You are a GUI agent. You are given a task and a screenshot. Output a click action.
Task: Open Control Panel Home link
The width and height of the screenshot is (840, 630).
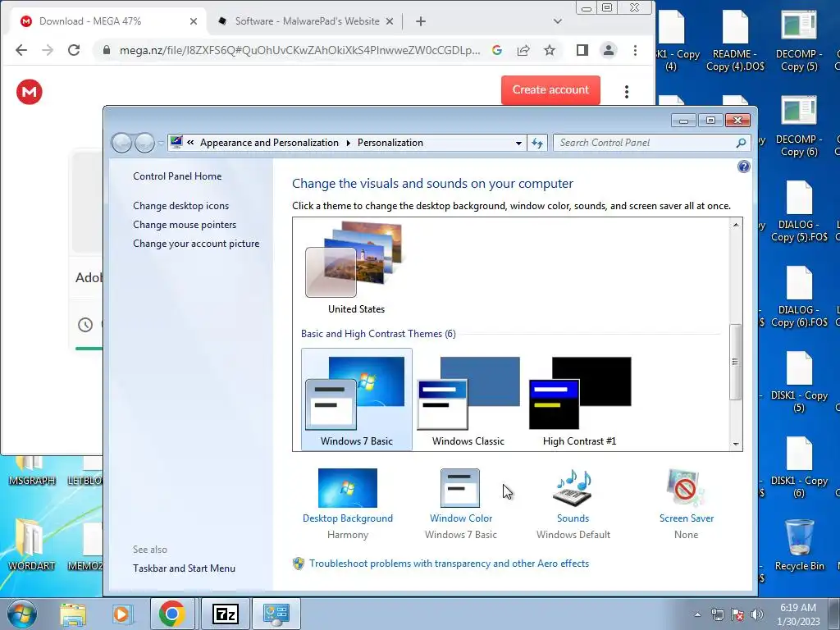coord(177,176)
